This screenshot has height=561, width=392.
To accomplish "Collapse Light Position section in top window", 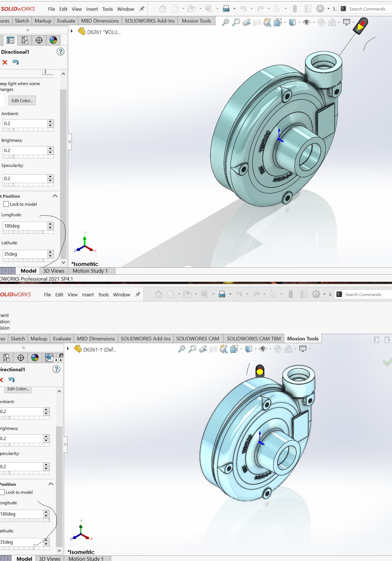I will coord(55,196).
